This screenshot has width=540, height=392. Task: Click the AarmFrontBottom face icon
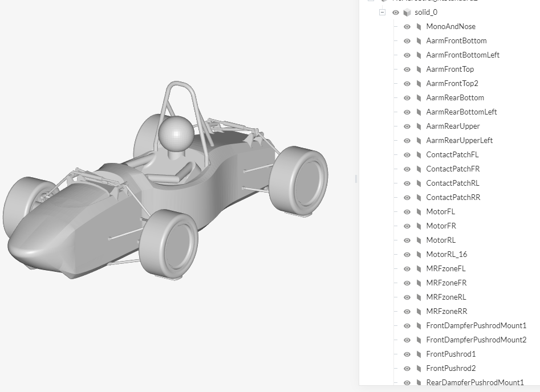[x=419, y=41]
